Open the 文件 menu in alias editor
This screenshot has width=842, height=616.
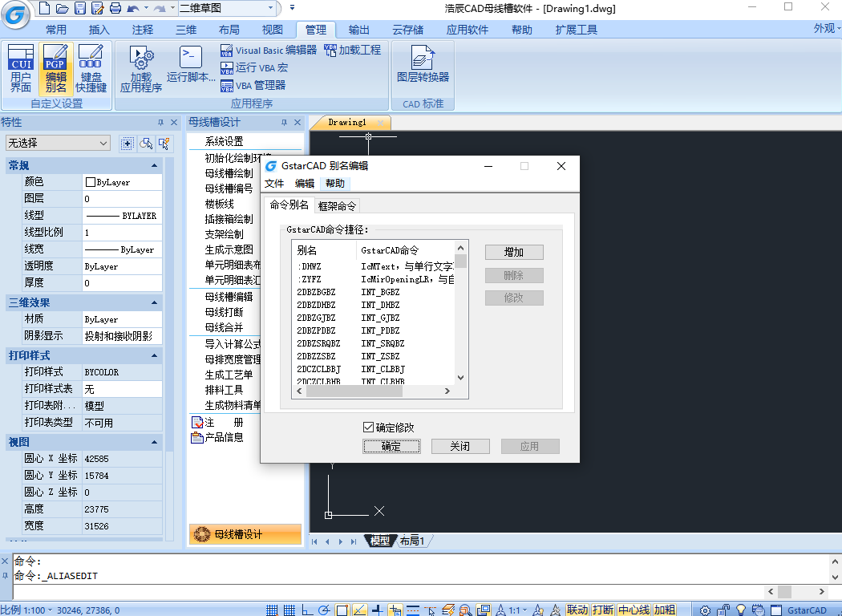tap(274, 184)
